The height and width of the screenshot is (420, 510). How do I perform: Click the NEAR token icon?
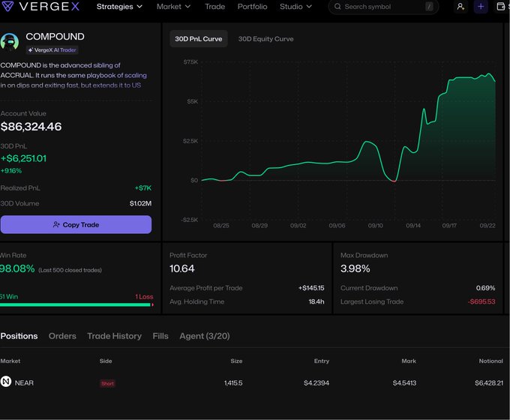(6, 381)
